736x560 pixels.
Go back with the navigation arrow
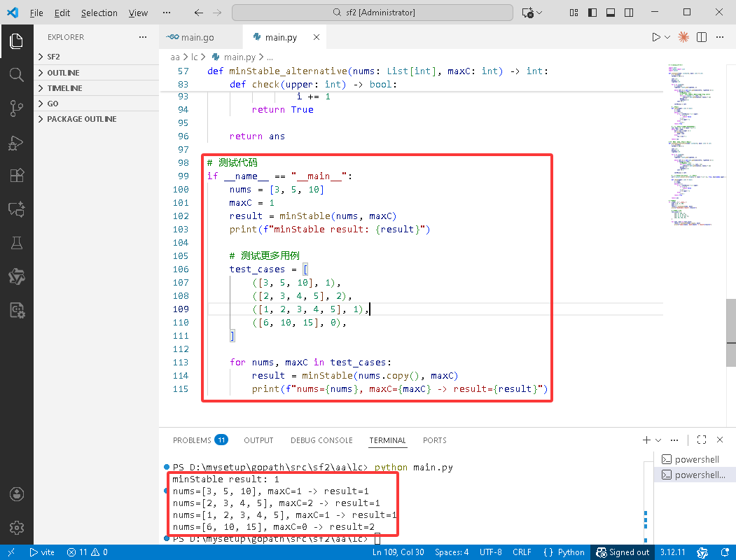[199, 13]
